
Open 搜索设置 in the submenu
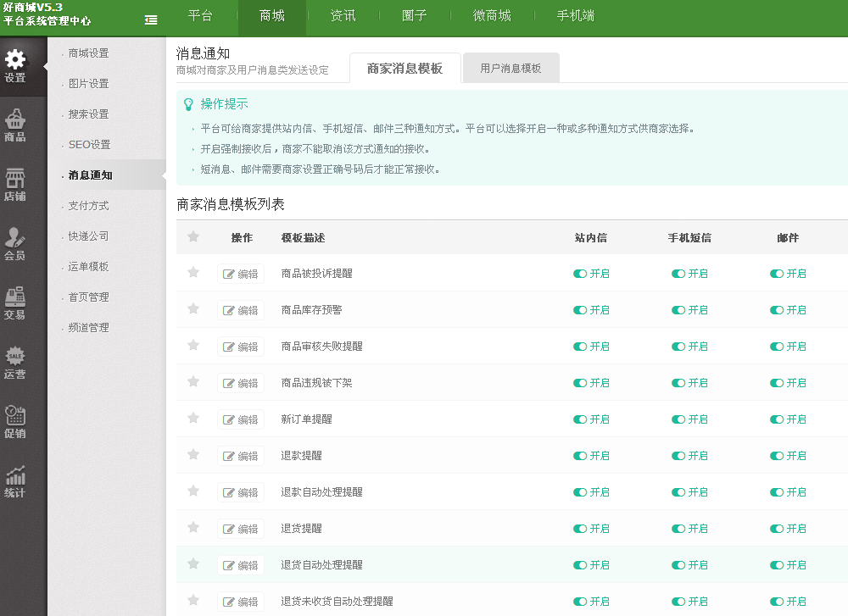tap(89, 114)
